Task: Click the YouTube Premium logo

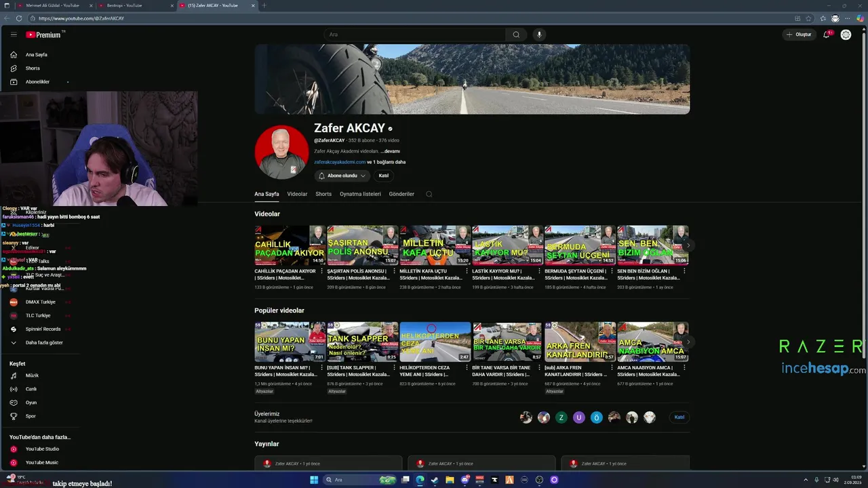Action: tap(45, 35)
